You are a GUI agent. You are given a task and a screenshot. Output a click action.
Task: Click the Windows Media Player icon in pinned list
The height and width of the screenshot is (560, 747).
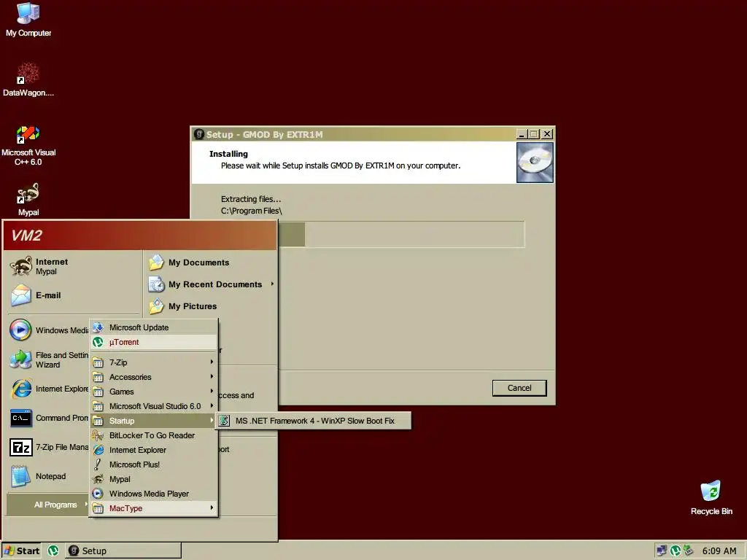pyautogui.click(x=20, y=330)
